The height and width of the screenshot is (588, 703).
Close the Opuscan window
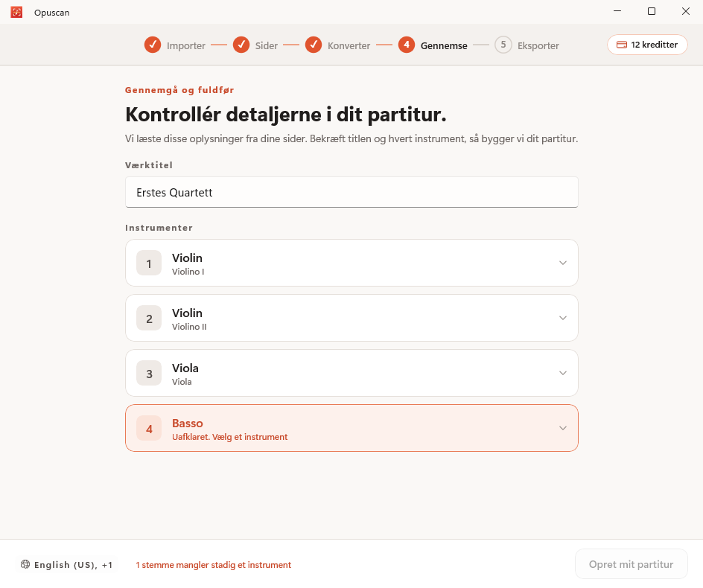686,11
